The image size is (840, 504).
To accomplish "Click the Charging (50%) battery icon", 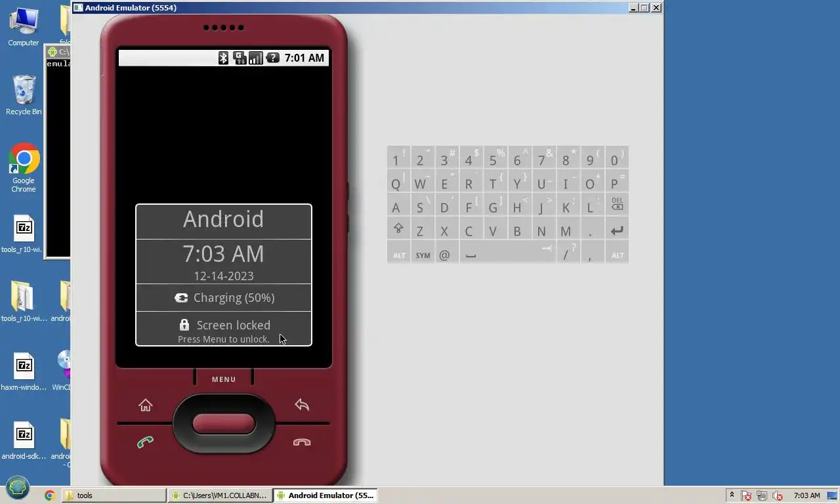I will coord(181,298).
